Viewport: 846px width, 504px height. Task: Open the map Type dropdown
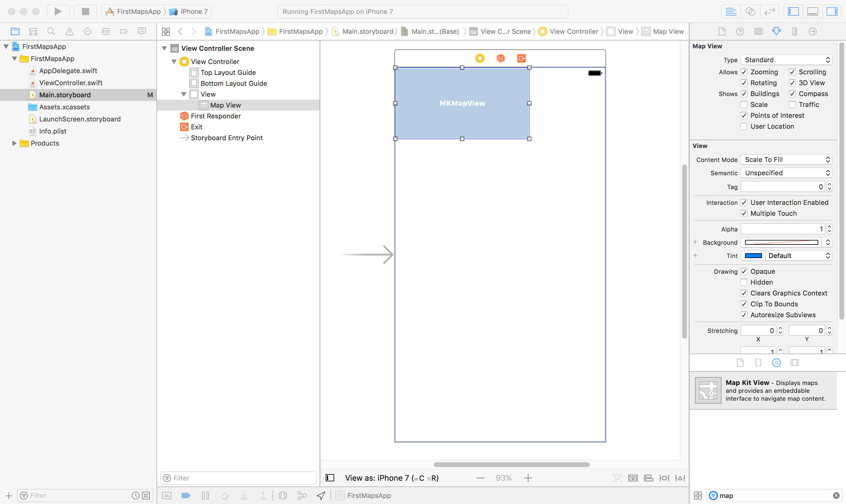click(786, 60)
